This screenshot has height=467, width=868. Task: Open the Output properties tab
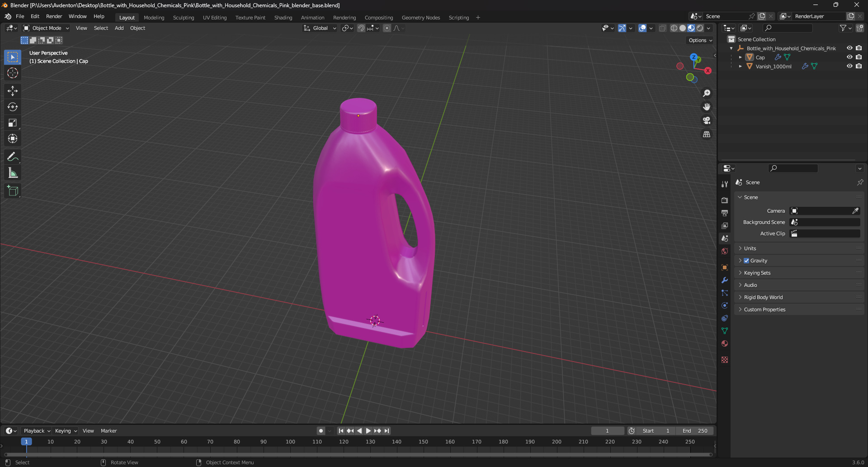[x=725, y=213]
